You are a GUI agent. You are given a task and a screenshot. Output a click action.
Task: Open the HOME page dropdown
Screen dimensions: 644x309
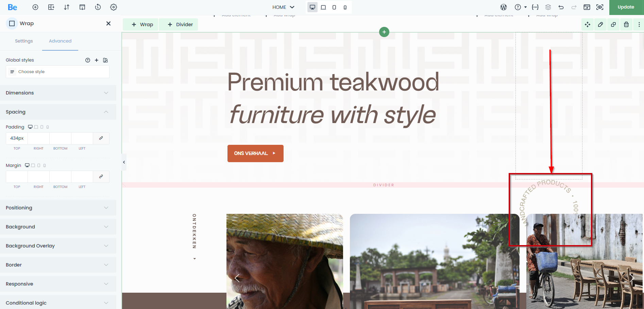tap(283, 7)
